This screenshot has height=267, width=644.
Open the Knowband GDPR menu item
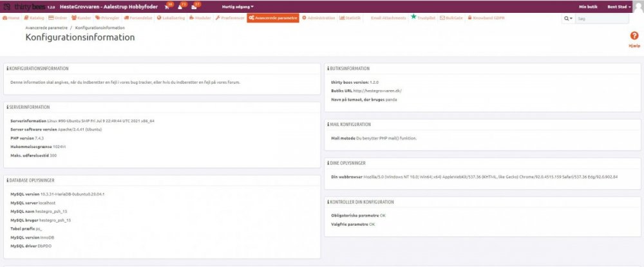tap(486, 18)
